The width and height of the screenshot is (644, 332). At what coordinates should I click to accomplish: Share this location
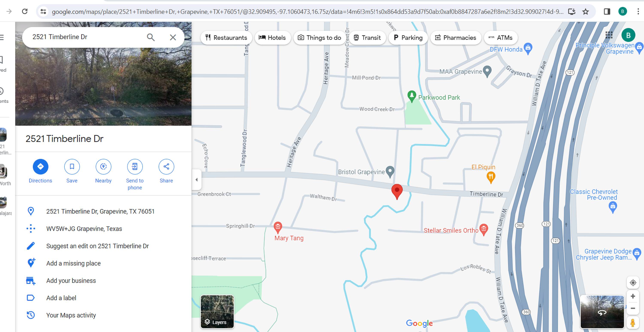coord(166,166)
